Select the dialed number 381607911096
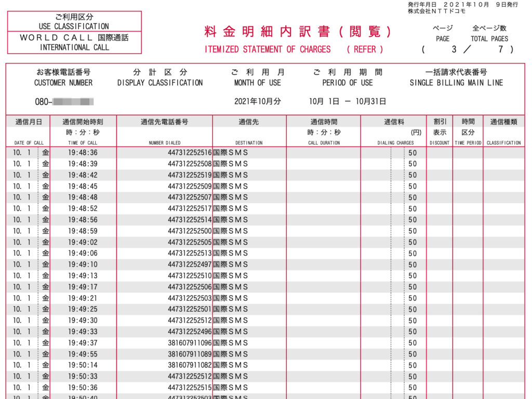The height and width of the screenshot is (399, 532). coord(190,343)
